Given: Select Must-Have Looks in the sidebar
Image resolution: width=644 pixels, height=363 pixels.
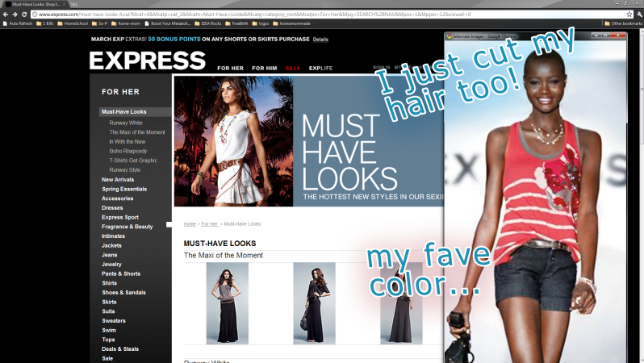Looking at the screenshot, I should coord(123,111).
